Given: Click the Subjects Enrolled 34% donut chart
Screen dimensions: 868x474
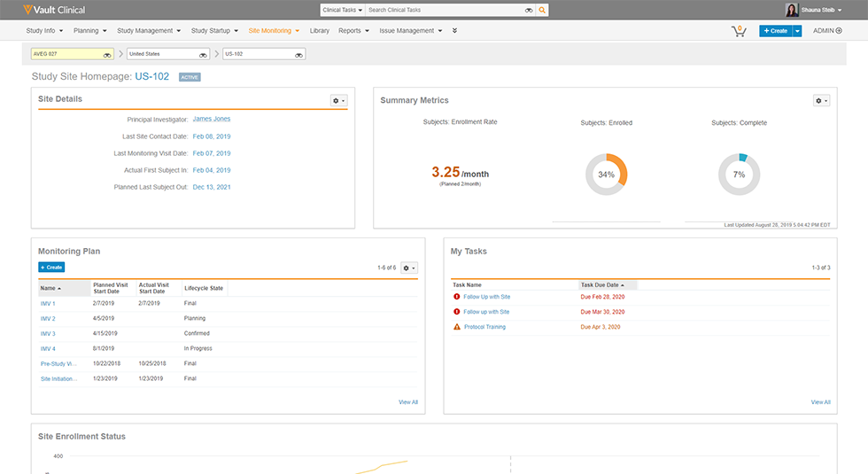Looking at the screenshot, I should tap(606, 175).
